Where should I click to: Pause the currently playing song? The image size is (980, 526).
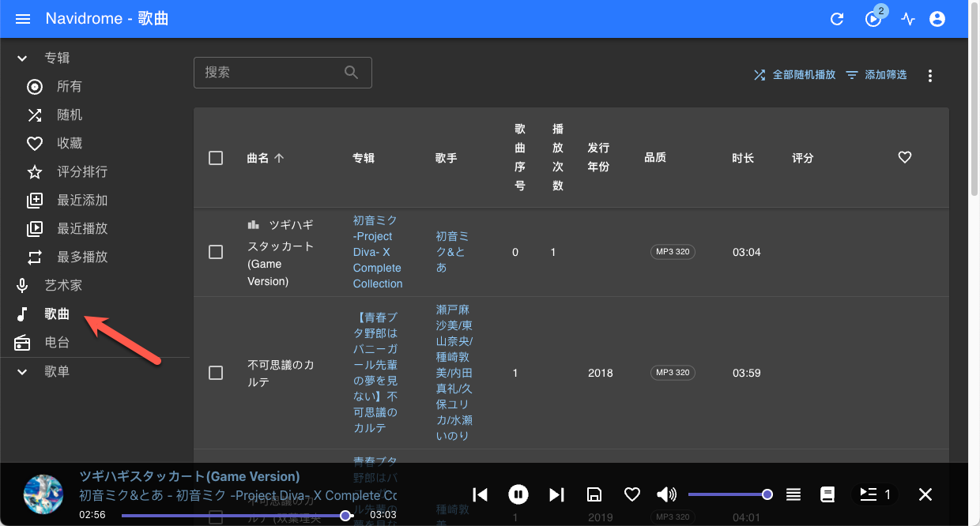518,494
